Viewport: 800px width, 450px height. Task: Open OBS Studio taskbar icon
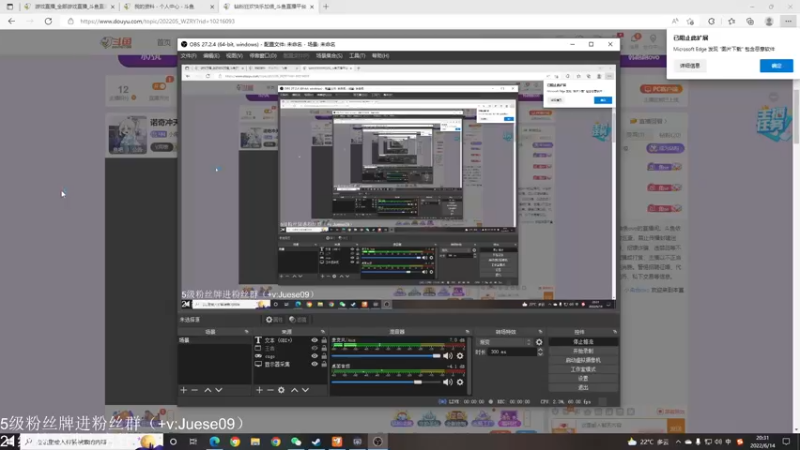[378, 442]
